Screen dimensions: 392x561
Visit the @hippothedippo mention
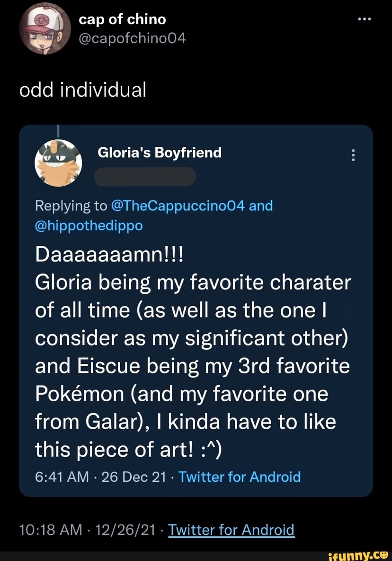[89, 226]
